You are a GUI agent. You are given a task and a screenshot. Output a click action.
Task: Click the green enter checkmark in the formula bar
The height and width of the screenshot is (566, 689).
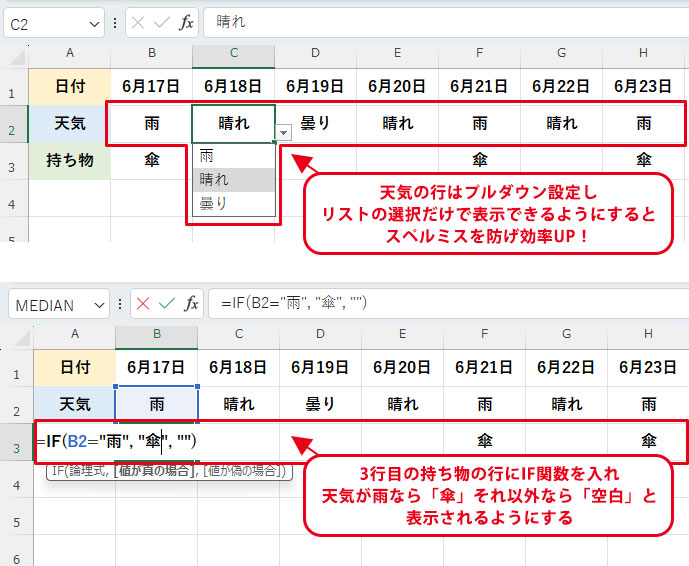click(166, 303)
